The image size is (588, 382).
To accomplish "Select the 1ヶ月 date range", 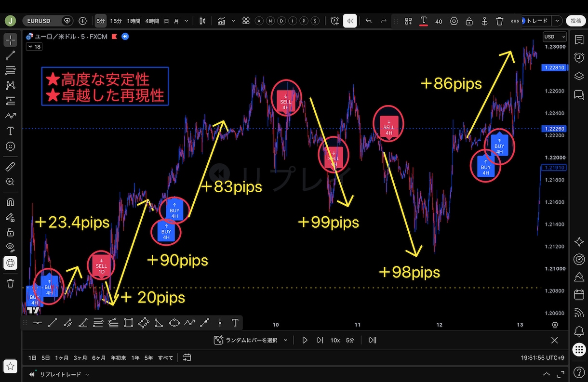I will coord(62,357).
